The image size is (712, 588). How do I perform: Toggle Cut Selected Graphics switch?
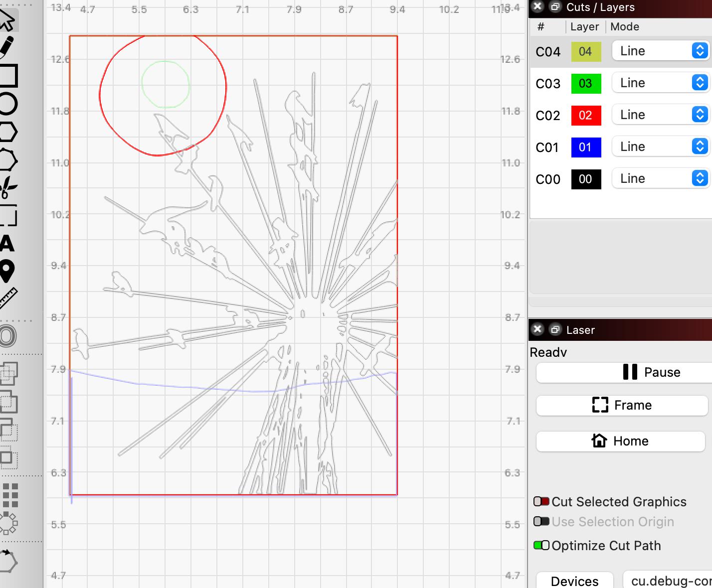(541, 501)
